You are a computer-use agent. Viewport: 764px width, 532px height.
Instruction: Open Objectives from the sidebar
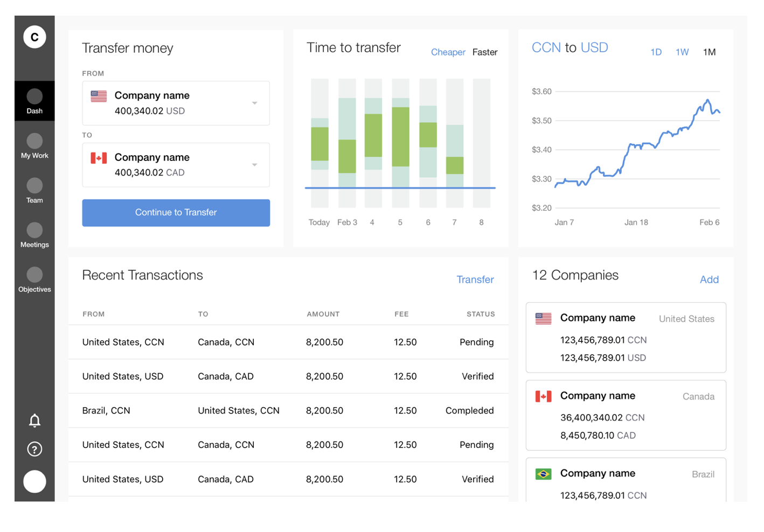pos(34,280)
